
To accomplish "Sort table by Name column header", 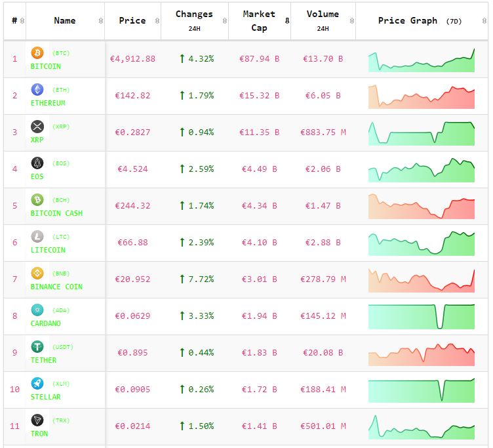I will pos(65,20).
